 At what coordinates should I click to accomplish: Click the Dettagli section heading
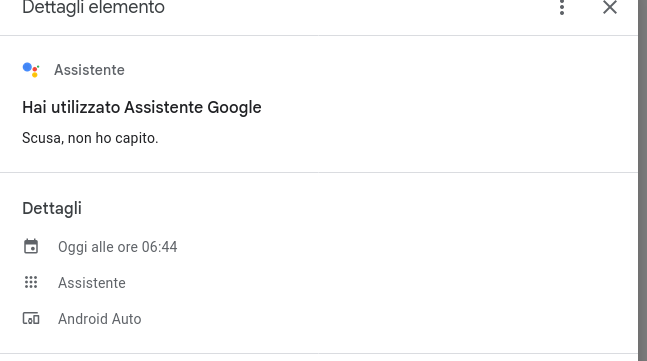pyautogui.click(x=52, y=208)
